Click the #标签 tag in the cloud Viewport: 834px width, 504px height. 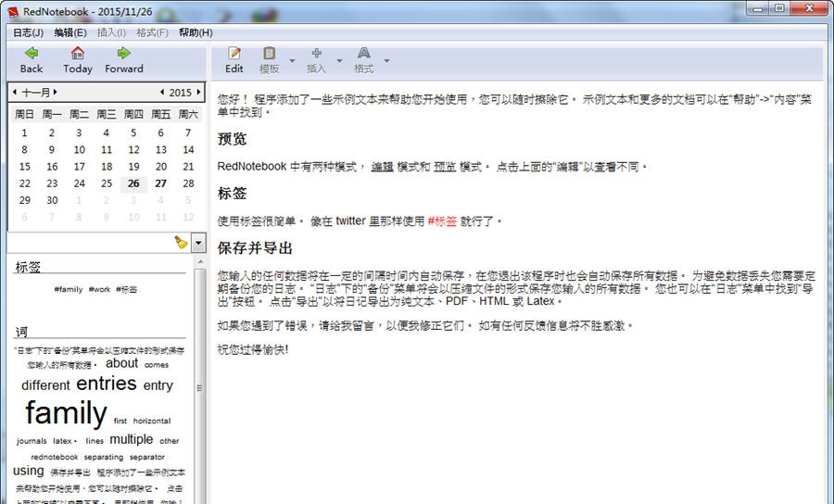click(x=127, y=289)
